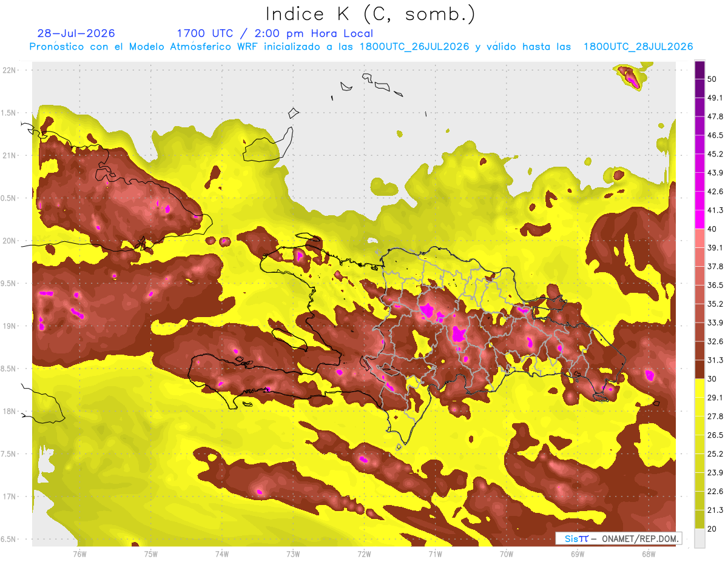Click the "31.3" color scale value
728x562 pixels.
coord(715,360)
